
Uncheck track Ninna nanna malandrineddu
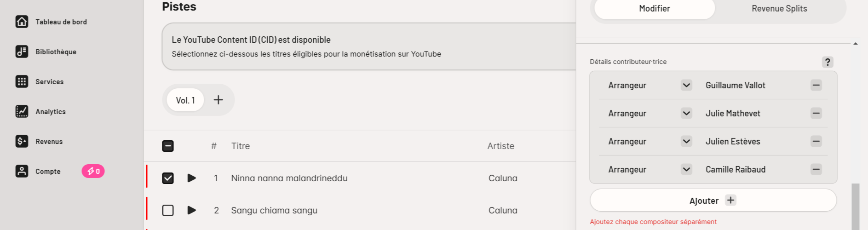tap(168, 178)
